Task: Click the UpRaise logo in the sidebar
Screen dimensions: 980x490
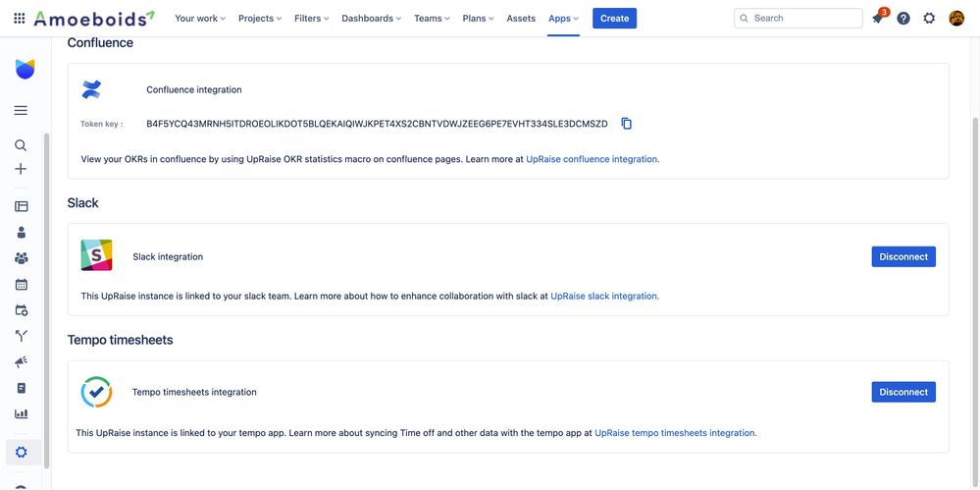Action: [x=25, y=69]
